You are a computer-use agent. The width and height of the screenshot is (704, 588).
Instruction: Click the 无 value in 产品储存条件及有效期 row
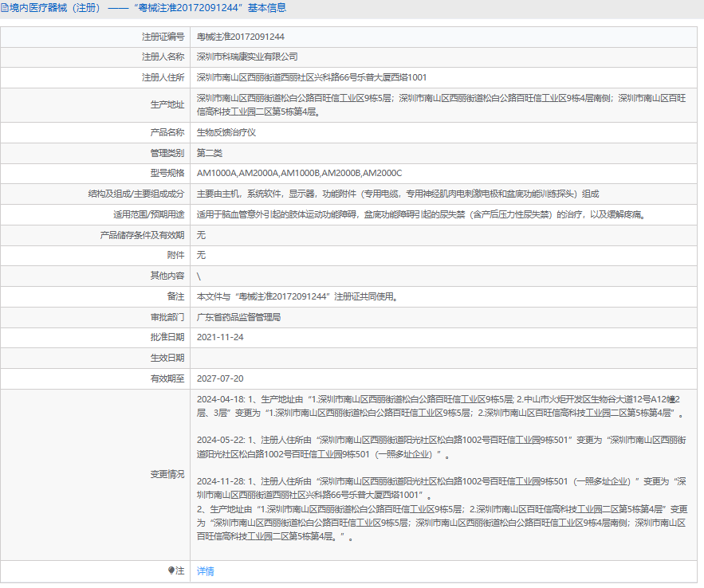(201, 235)
